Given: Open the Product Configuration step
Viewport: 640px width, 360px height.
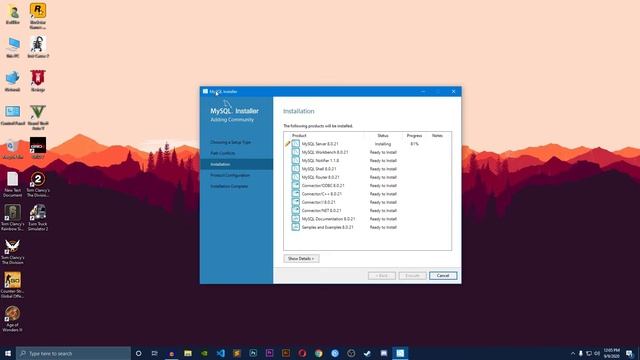Looking at the screenshot, I should coord(230,175).
